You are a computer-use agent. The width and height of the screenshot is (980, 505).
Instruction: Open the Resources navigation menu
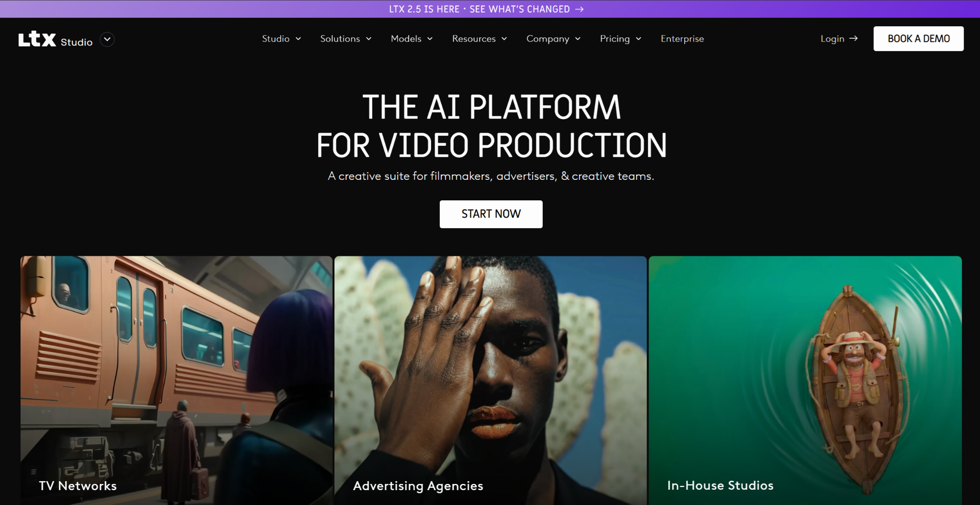point(479,39)
